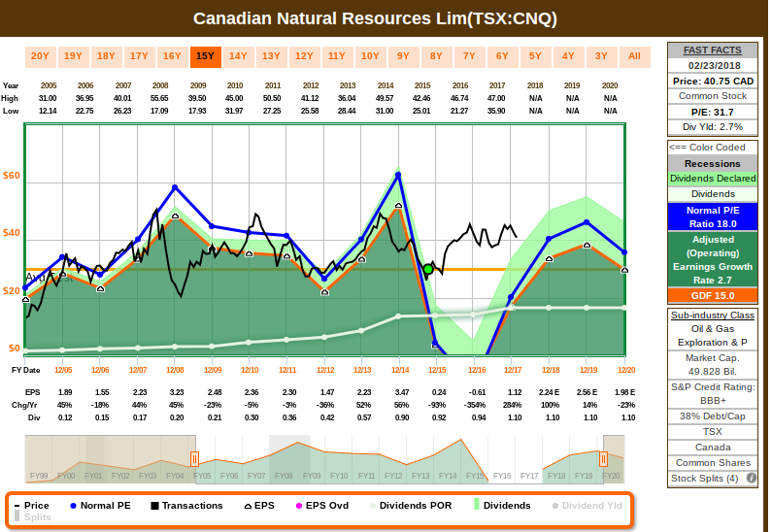Image resolution: width=772 pixels, height=532 pixels.
Task: Click the 2008 High value 55.65
Action: coord(160,98)
